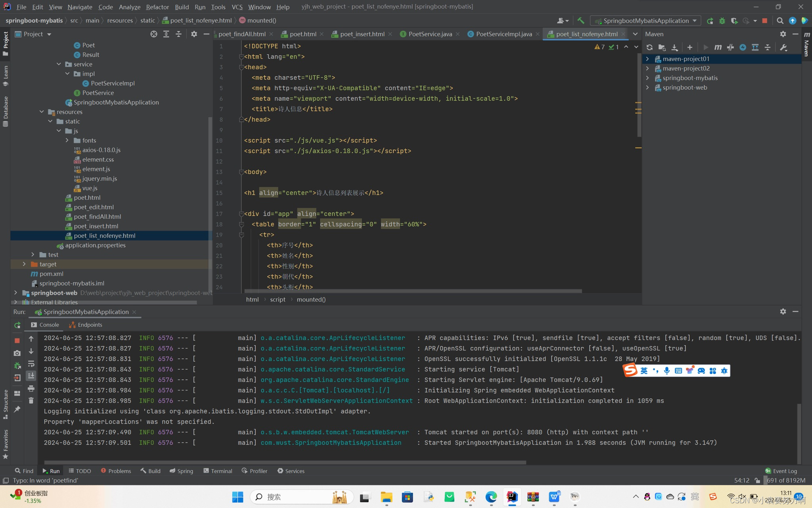Switch to PoetService.java editor tab

pyautogui.click(x=430, y=34)
